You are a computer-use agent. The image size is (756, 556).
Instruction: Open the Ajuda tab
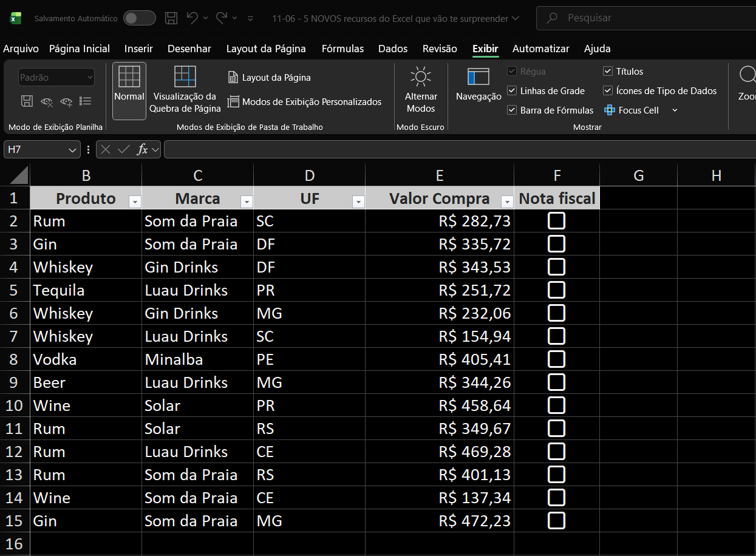(x=598, y=49)
